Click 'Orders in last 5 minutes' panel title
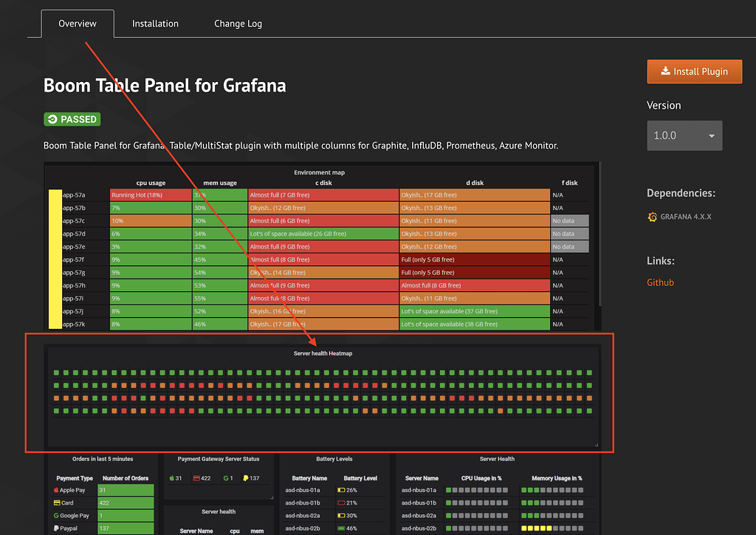This screenshot has height=535, width=756. [x=103, y=459]
